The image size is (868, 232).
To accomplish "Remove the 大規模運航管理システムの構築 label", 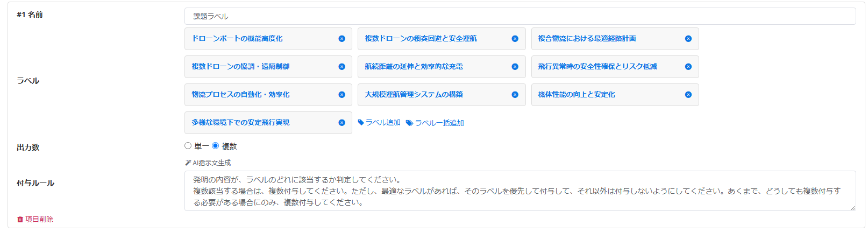I will [x=515, y=95].
